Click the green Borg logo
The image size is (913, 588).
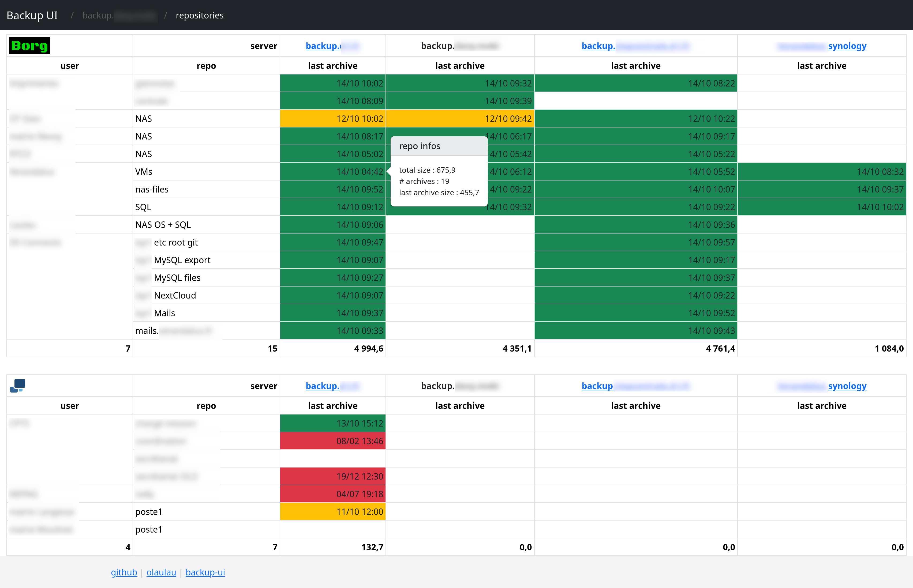29,46
